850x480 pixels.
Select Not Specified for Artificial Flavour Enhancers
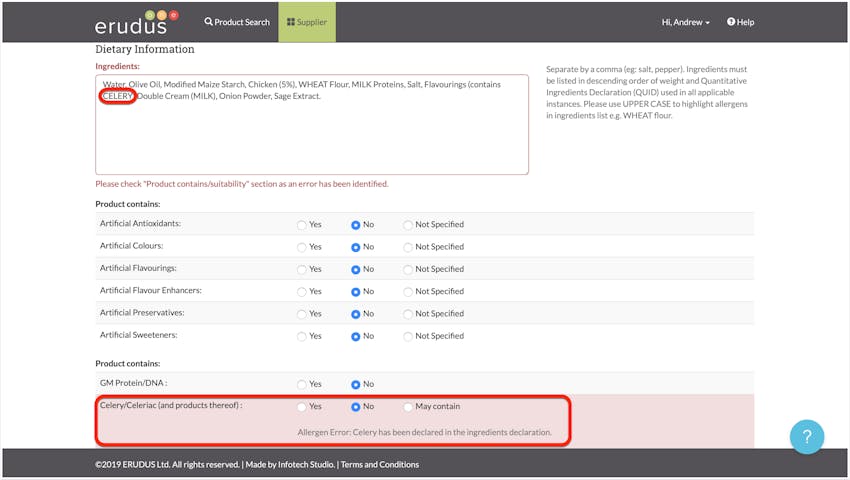(408, 292)
